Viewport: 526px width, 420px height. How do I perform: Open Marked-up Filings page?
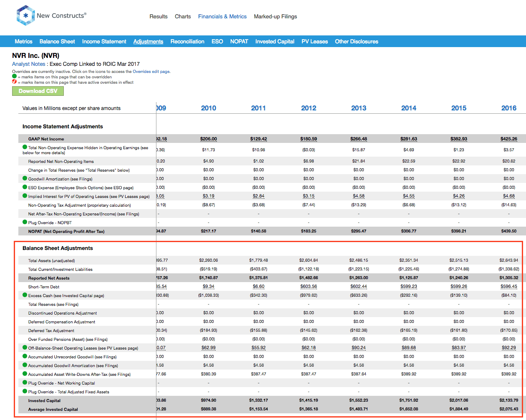275,17
